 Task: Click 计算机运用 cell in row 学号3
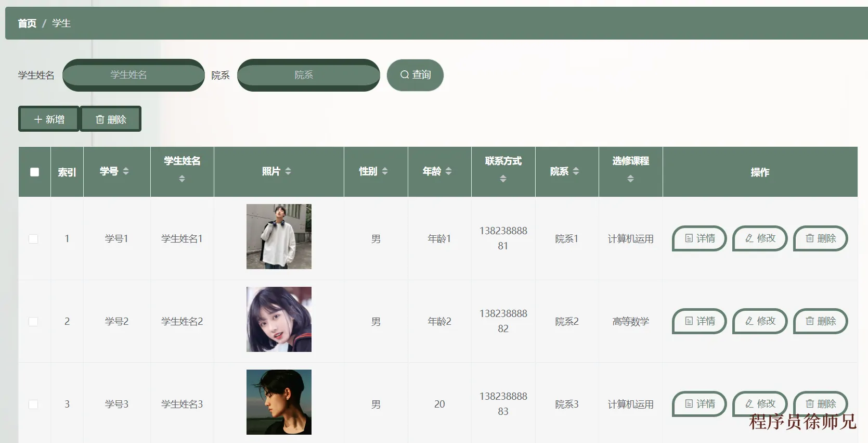[630, 404]
